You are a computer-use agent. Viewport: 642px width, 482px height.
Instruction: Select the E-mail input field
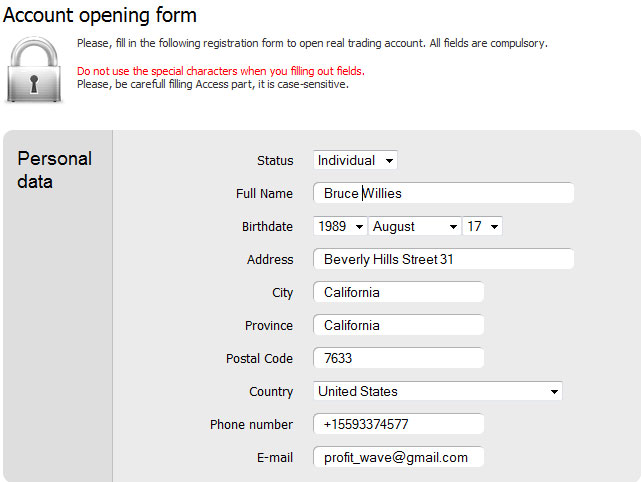tap(398, 457)
